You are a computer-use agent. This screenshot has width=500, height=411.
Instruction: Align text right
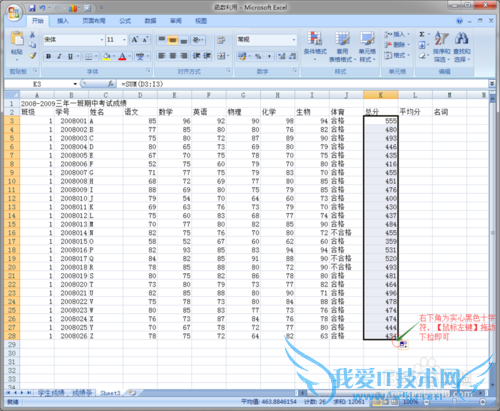(184, 56)
